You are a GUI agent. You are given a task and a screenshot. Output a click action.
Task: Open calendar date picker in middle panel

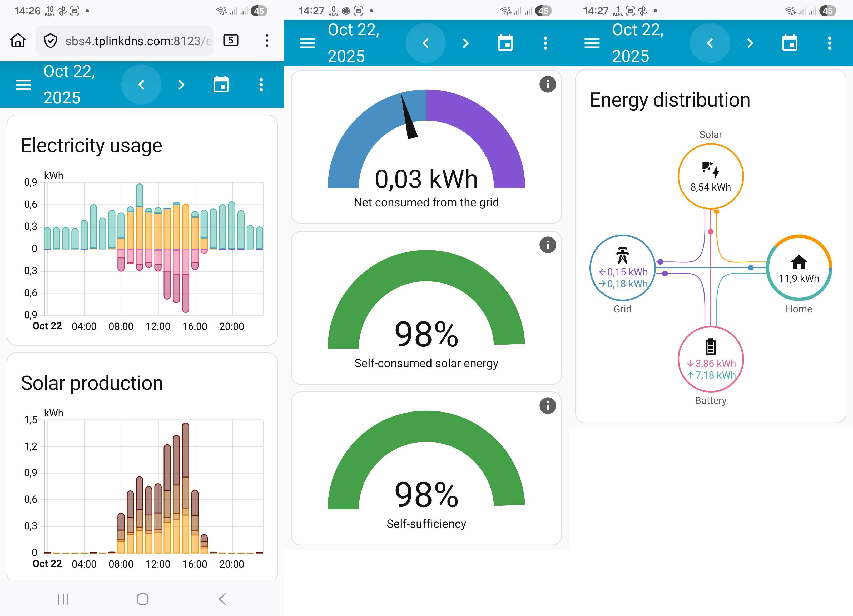coord(505,43)
